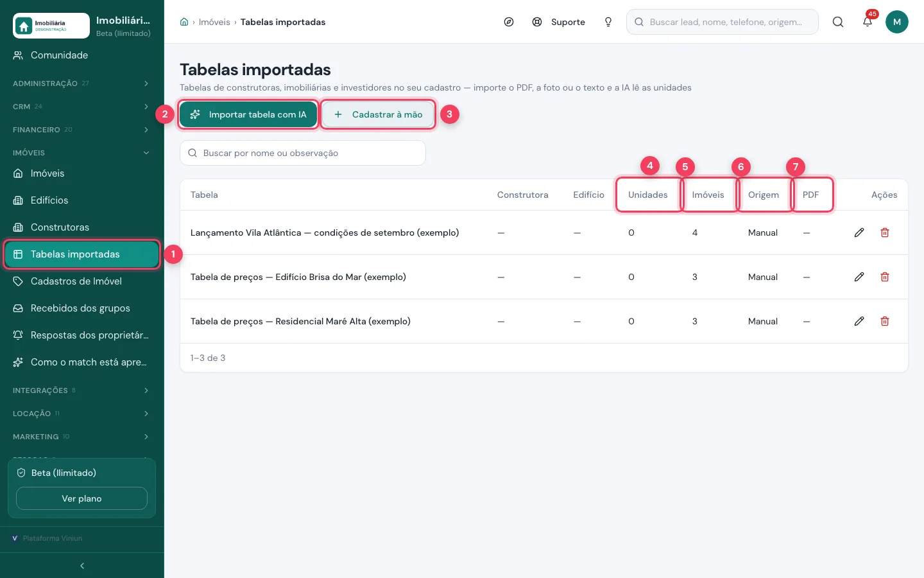Click the Construtora column header
The image size is (924, 578).
tap(523, 195)
